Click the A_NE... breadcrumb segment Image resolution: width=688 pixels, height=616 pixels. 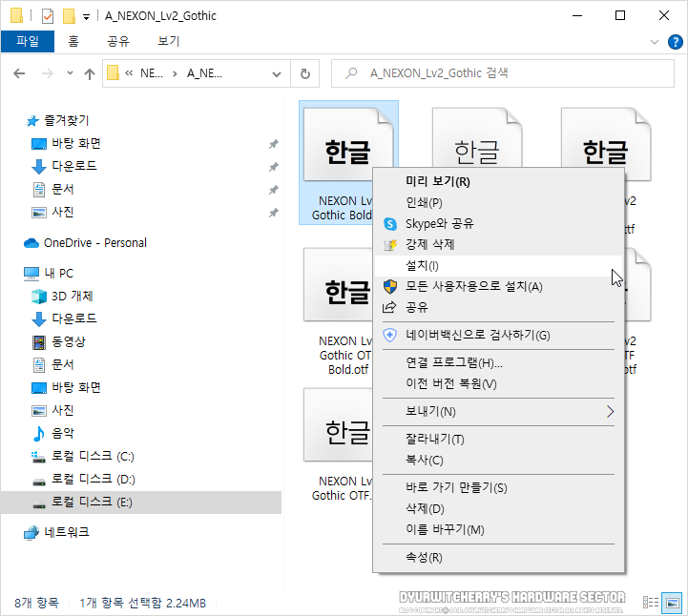204,73
